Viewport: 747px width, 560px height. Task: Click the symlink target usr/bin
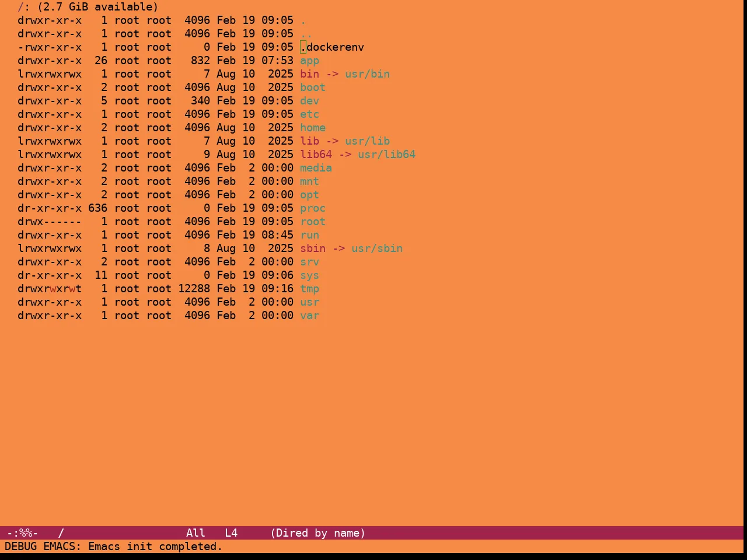tap(367, 74)
